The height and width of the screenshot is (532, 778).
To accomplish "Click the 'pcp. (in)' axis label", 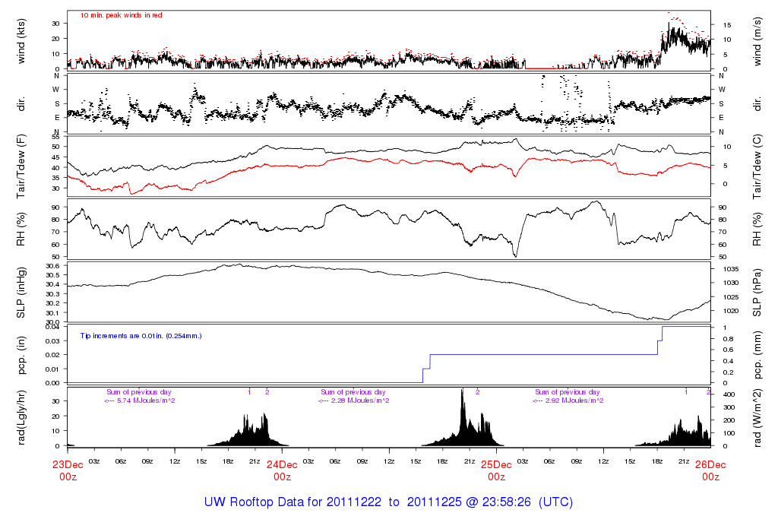I will (21, 355).
